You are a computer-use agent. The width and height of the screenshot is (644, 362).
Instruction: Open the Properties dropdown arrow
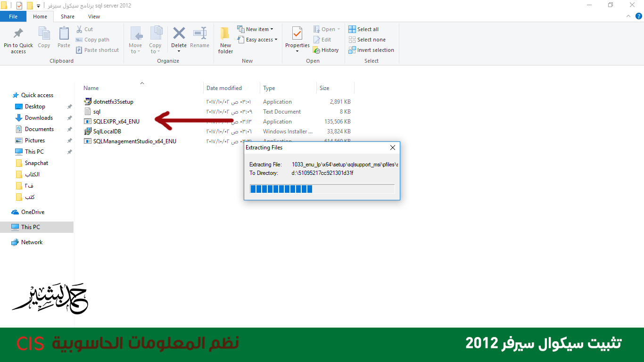pos(297,51)
